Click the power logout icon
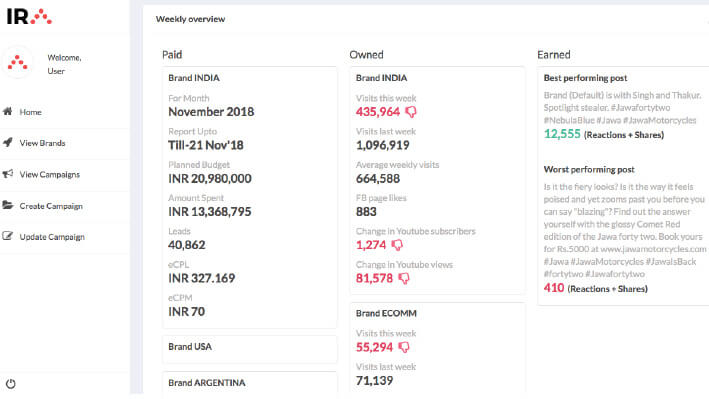This screenshot has width=709, height=399. click(11, 384)
